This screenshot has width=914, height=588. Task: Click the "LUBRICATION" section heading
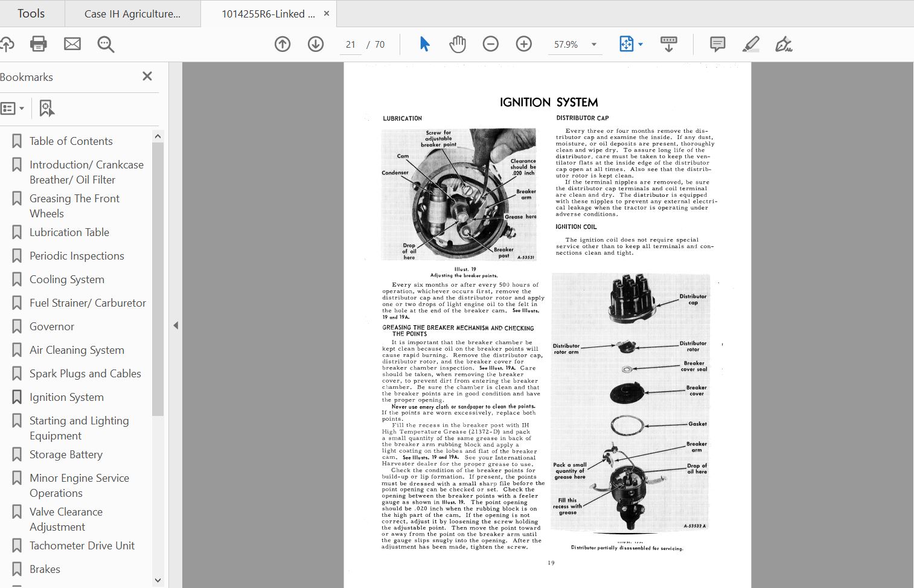point(402,118)
